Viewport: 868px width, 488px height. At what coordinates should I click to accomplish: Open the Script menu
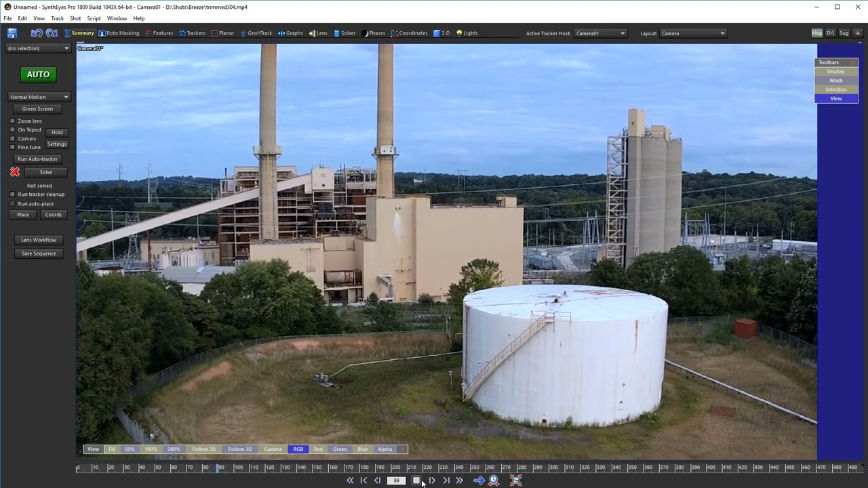click(94, 18)
